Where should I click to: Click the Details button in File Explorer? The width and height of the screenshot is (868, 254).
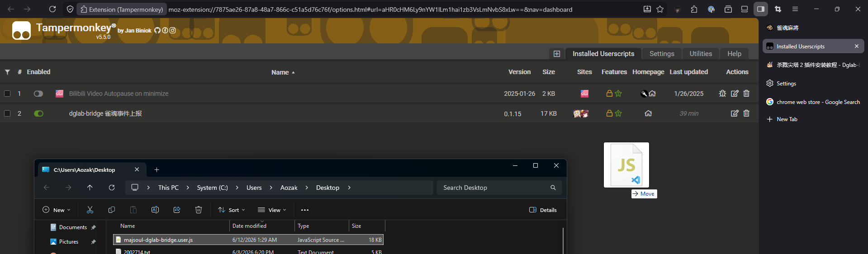[x=543, y=210]
